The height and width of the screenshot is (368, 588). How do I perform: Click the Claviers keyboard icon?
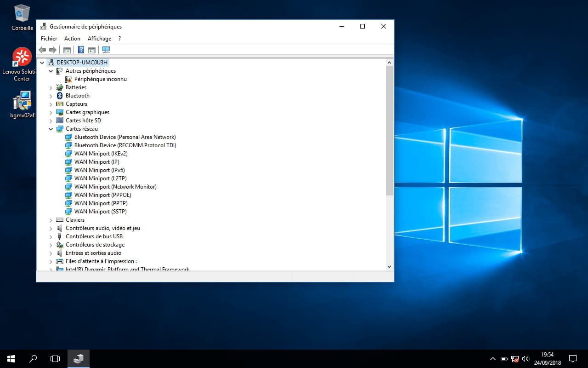click(60, 220)
